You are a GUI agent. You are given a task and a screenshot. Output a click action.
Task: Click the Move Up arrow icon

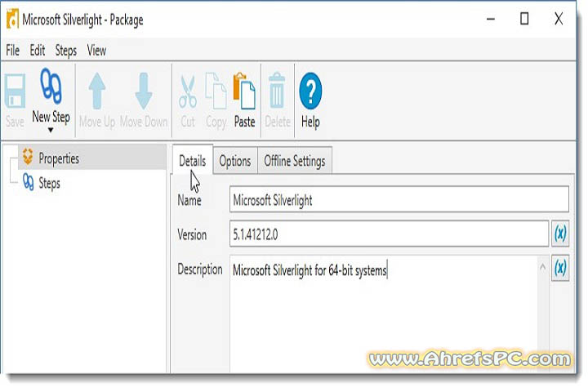tap(96, 91)
